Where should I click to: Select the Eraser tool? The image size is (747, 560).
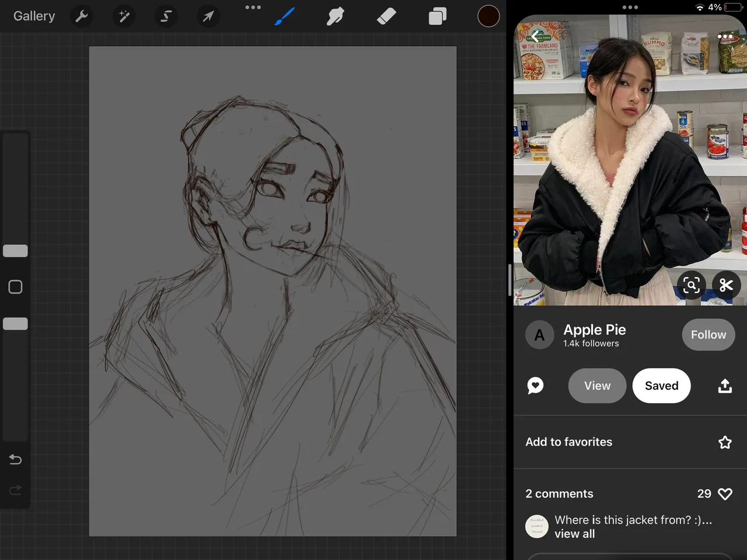[x=386, y=16]
